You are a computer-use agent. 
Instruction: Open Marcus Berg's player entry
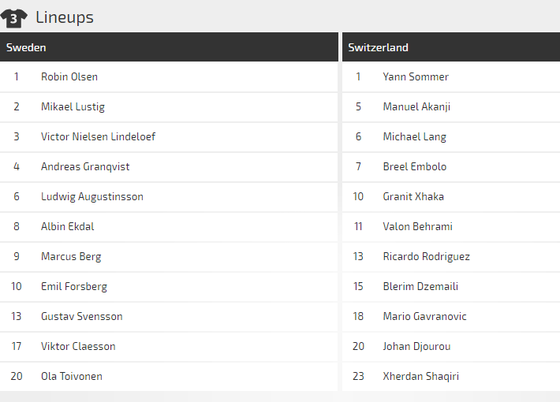click(71, 257)
